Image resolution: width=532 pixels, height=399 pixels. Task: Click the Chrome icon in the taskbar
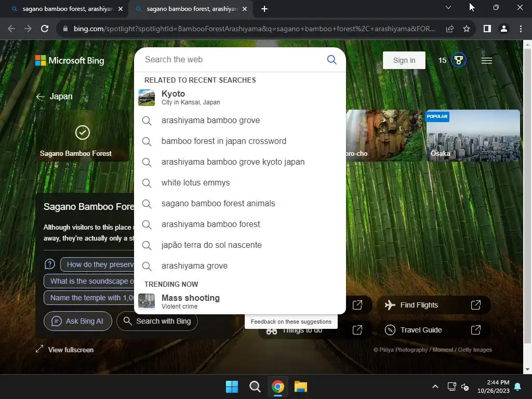click(x=278, y=387)
